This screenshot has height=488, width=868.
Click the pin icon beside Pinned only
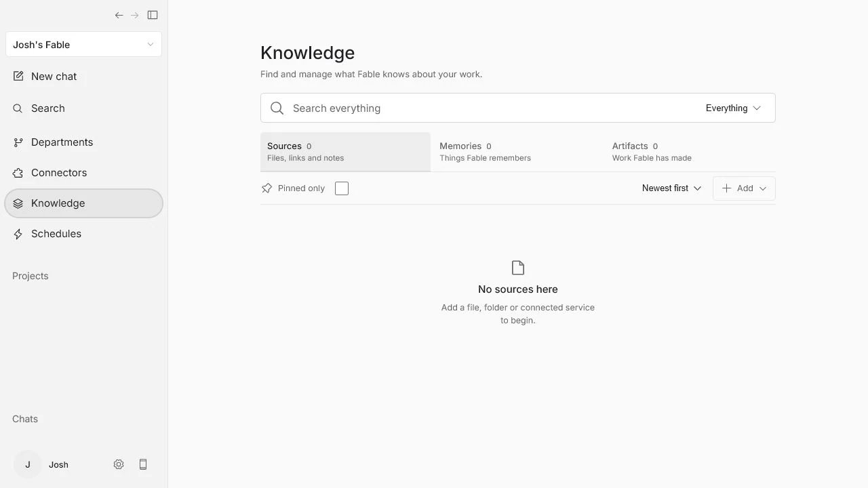267,188
